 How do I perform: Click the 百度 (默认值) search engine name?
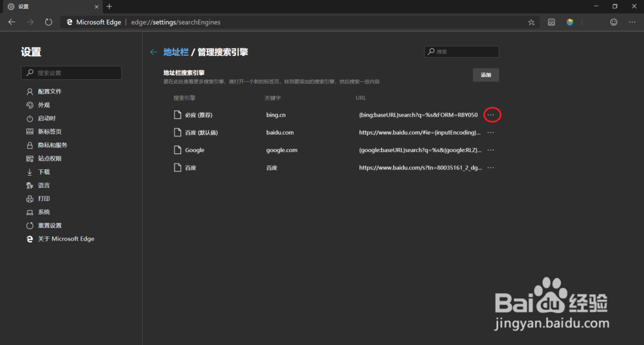click(201, 133)
